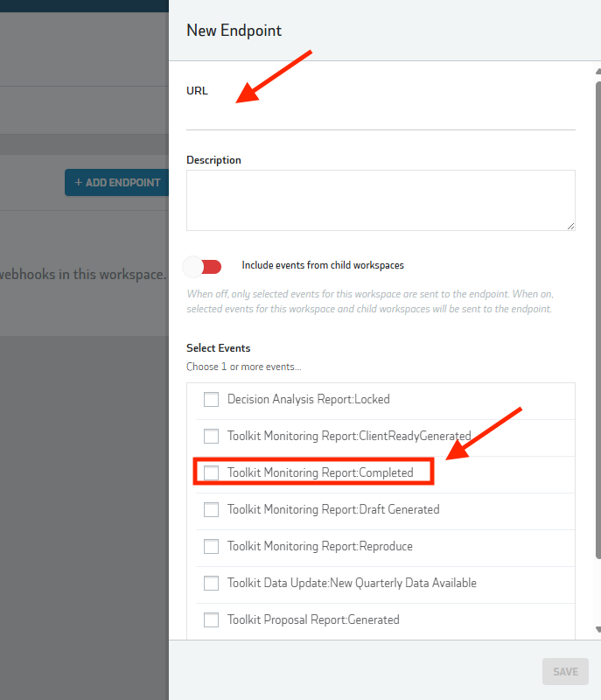Enable Toolkit Data Update:New Quarterly Data Available
This screenshot has width=601, height=700.
[211, 584]
